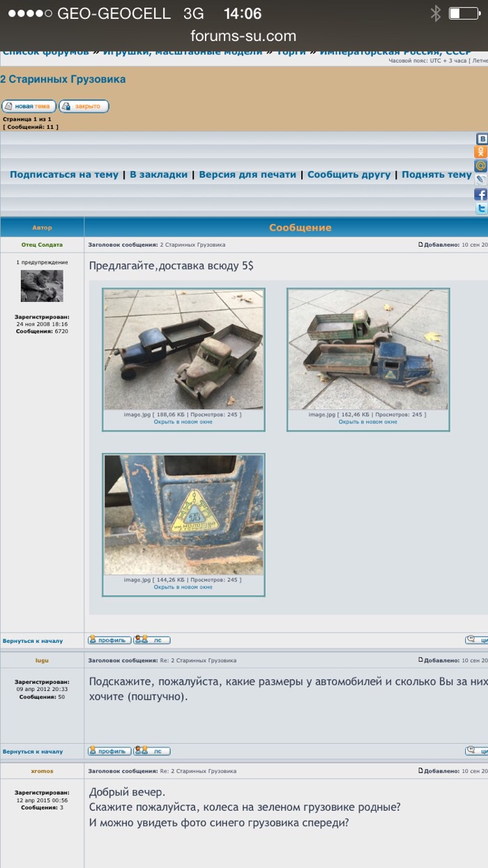
Task: Click the 'закрыто' locked topic button
Action: pos(84,107)
